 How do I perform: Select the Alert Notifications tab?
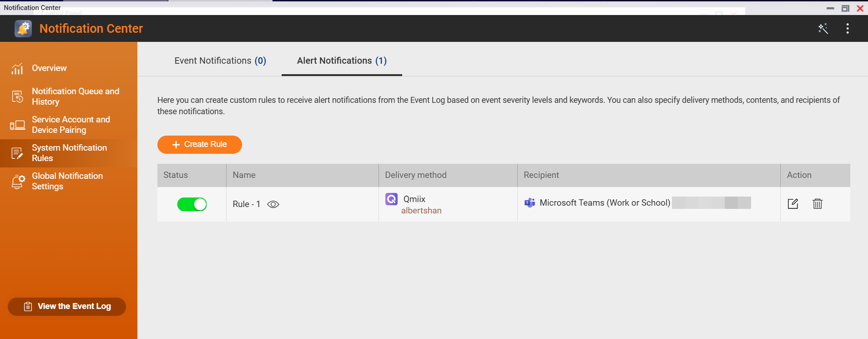pos(342,61)
